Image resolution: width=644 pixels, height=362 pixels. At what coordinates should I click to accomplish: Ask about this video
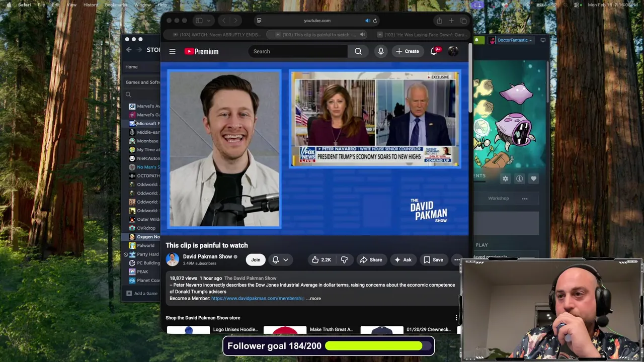tap(403, 260)
